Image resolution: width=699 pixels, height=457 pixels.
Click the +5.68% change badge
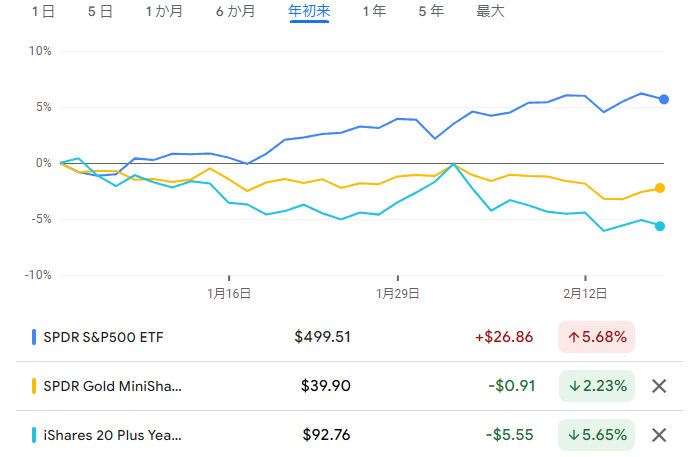coord(597,337)
